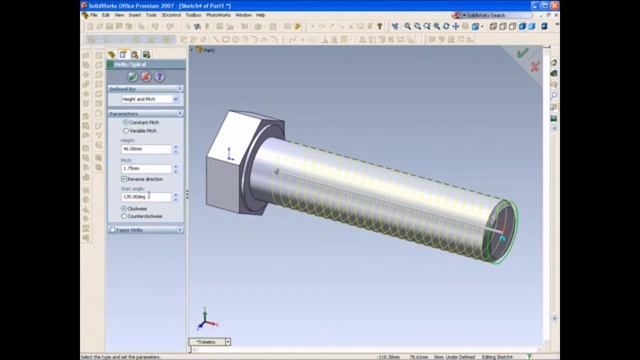Collapse the 'Defined By' section
Viewport: 640px width, 360px height.
click(180, 89)
